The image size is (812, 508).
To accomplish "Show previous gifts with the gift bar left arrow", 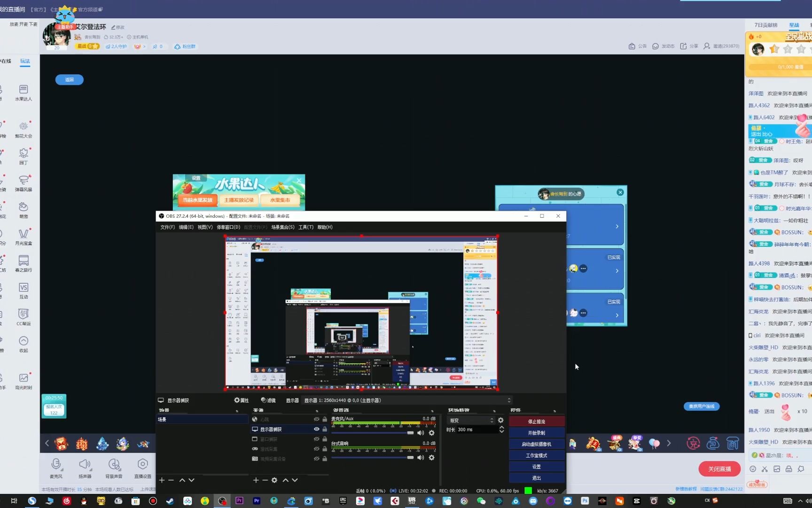I will (x=47, y=443).
